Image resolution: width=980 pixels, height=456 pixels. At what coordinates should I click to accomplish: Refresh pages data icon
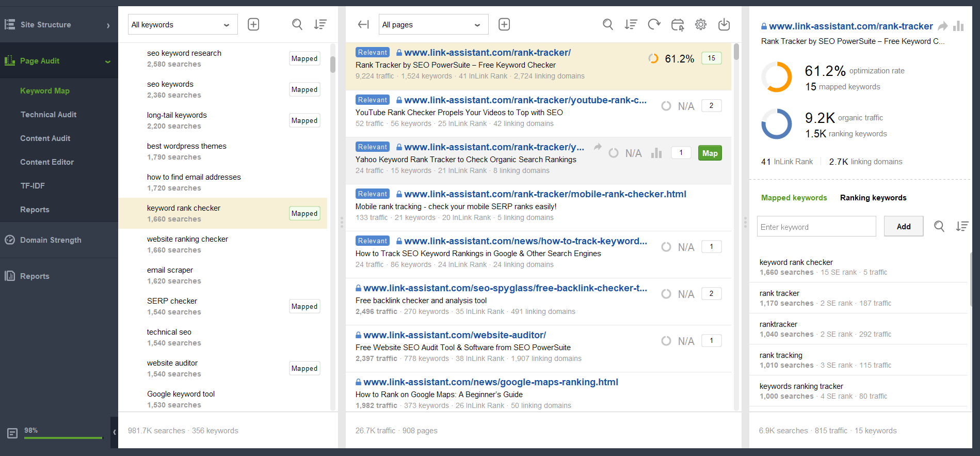pos(654,24)
